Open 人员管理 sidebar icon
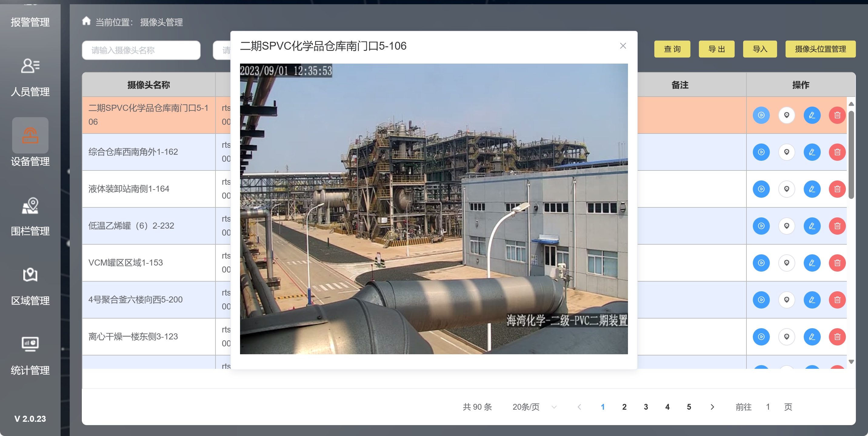This screenshot has height=436, width=868. click(x=30, y=66)
